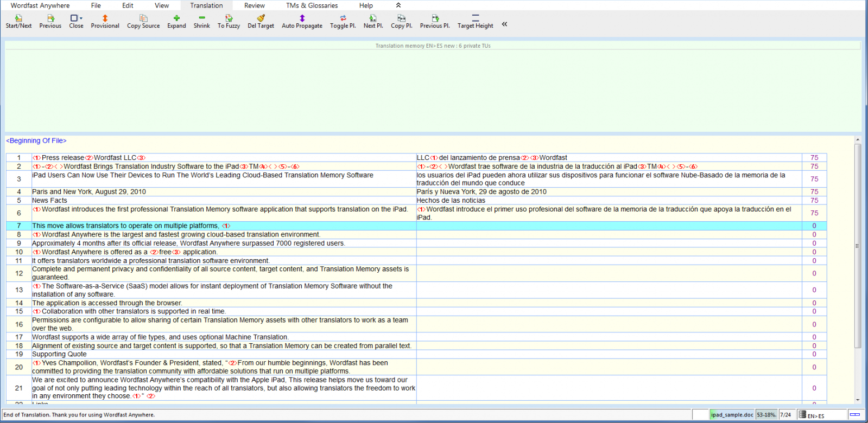This screenshot has height=423, width=868.
Task: Click the Copy Source icon
Action: (143, 18)
